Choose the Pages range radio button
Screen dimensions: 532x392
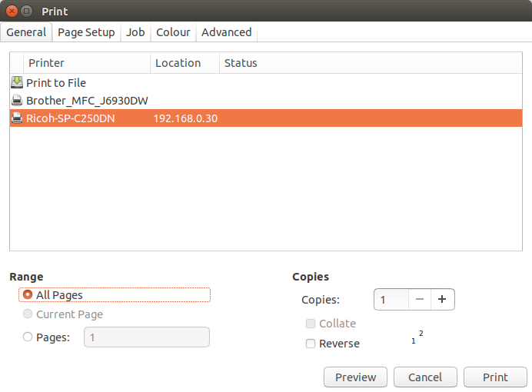(28, 337)
